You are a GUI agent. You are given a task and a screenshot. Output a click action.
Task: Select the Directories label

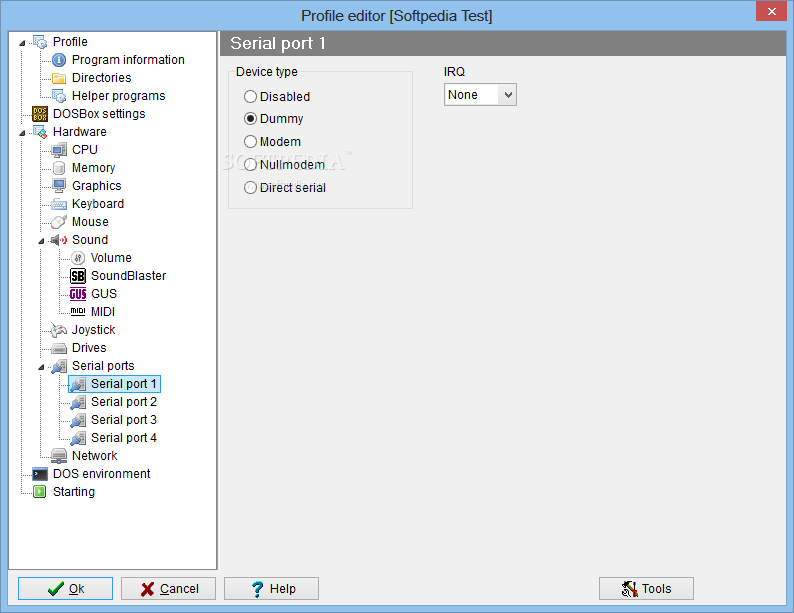point(102,78)
